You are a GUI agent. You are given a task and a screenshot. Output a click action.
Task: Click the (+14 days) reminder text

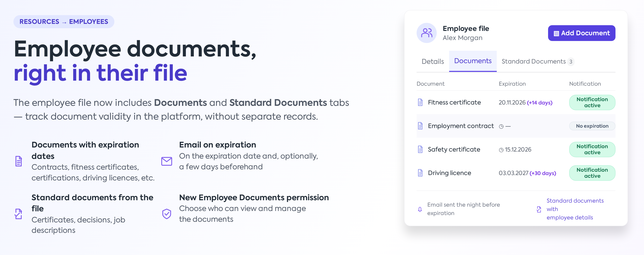540,103
